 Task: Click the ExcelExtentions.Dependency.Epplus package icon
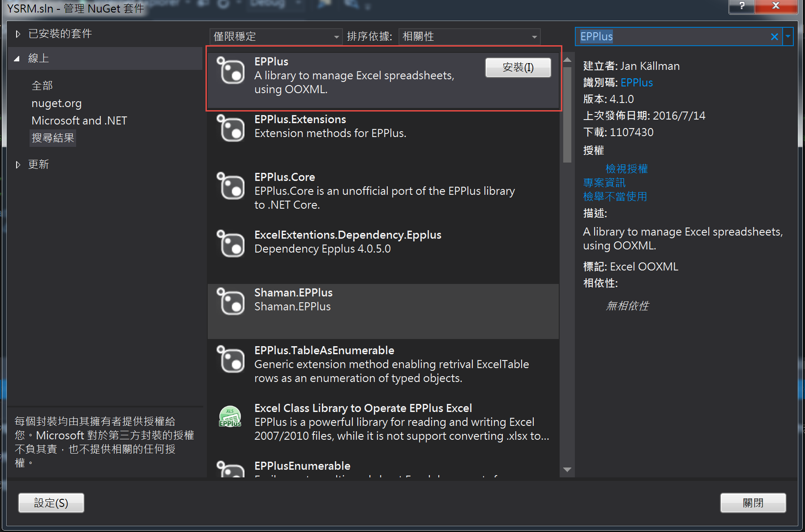tap(231, 244)
